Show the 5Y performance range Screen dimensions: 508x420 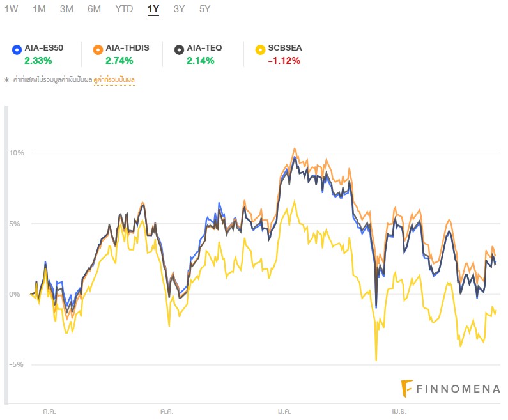(204, 9)
